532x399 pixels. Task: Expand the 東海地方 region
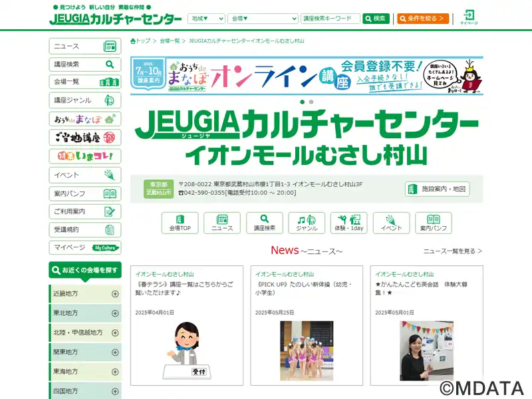pos(86,372)
